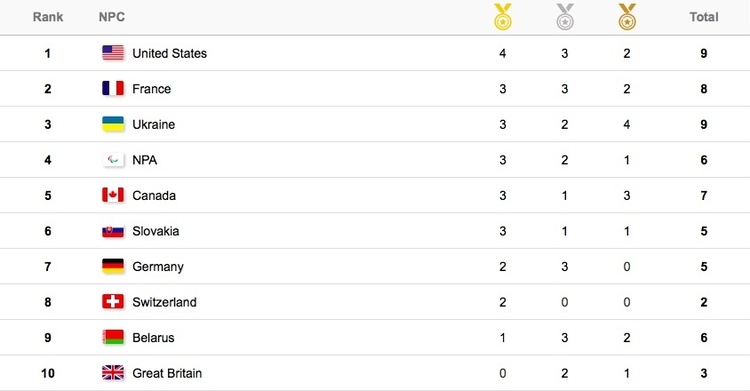The image size is (750, 391).
Task: Click the Belarus flag icon
Action: 113,337
